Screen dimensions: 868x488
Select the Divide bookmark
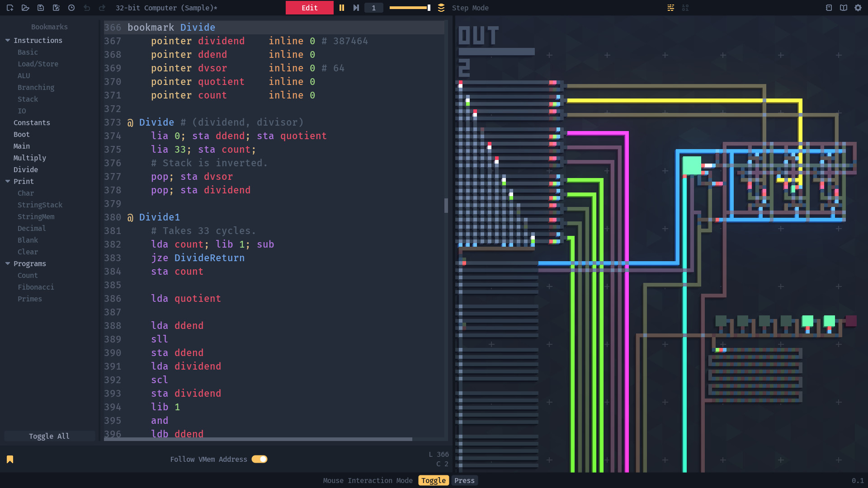coord(26,169)
